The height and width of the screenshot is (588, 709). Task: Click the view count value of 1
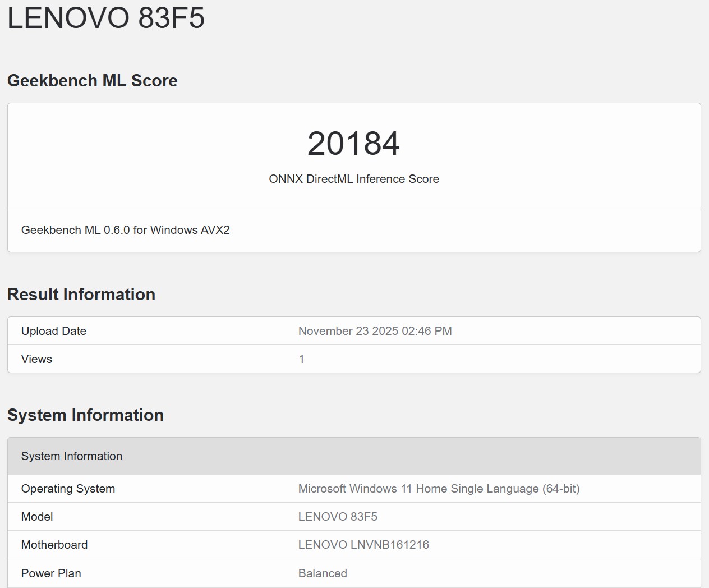[301, 359]
